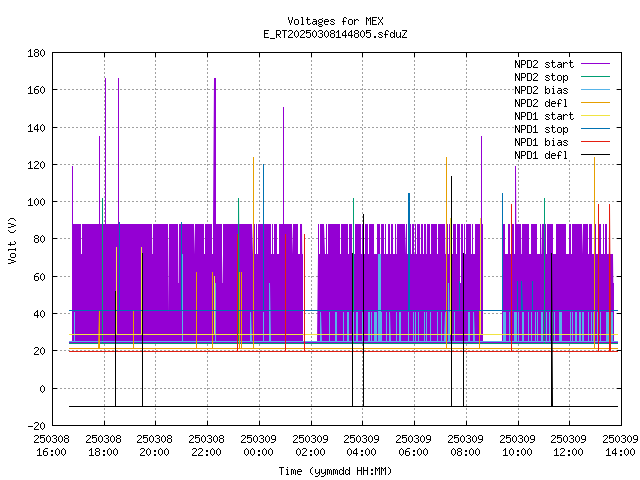Screen dimensions: 640x480
Task: Click the x-axis label 'Time (yymmdd HH:MM)'
Action: point(335,471)
